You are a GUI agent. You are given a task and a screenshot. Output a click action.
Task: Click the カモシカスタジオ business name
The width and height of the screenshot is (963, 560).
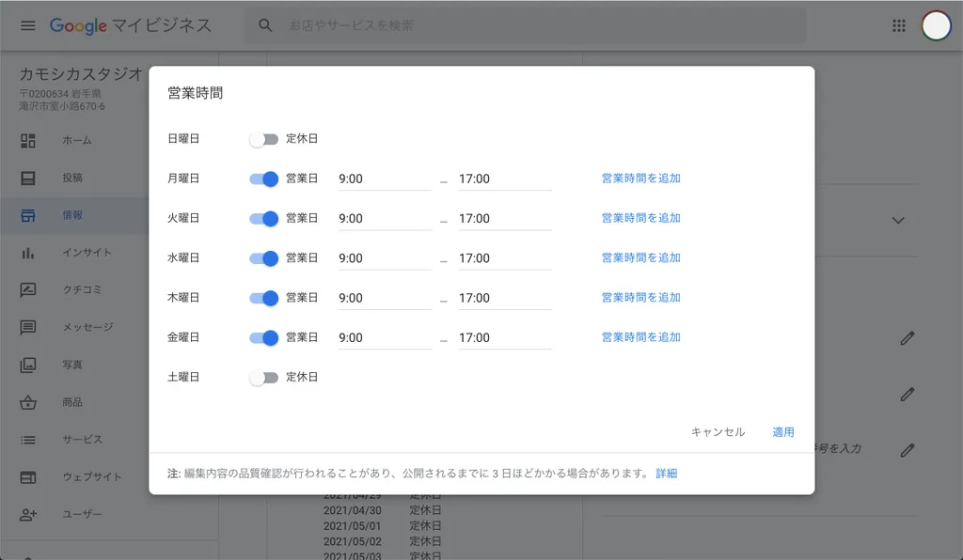click(x=81, y=74)
